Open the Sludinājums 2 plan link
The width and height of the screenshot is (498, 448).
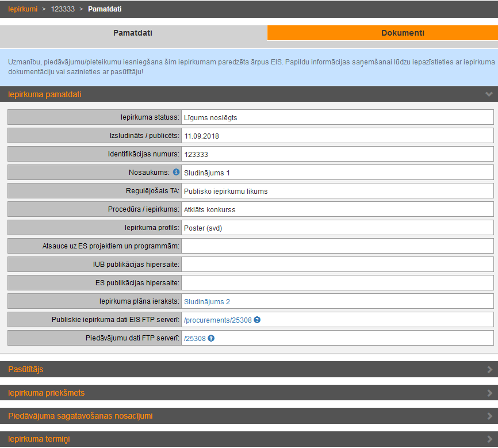tap(207, 301)
